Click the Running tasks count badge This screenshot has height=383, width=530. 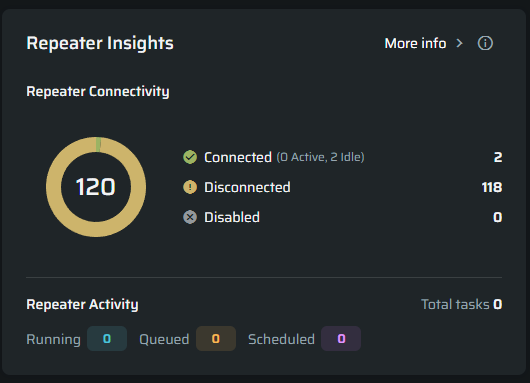[x=107, y=339]
